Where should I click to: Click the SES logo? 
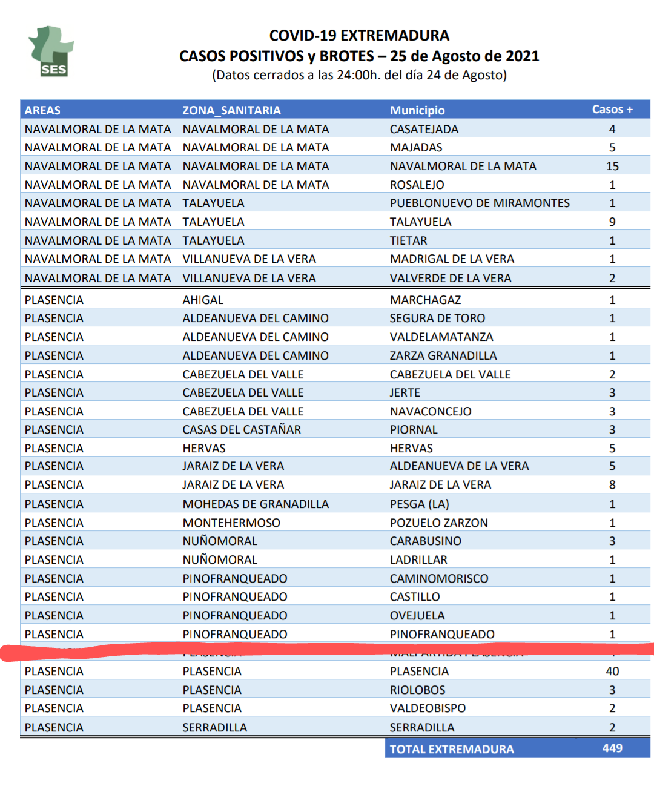point(51,51)
